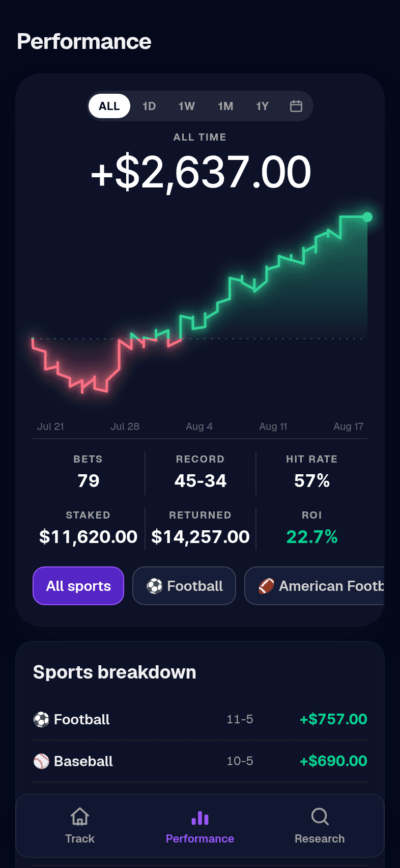This screenshot has width=400, height=868.
Task: Switch the range to 1D
Action: click(x=149, y=106)
